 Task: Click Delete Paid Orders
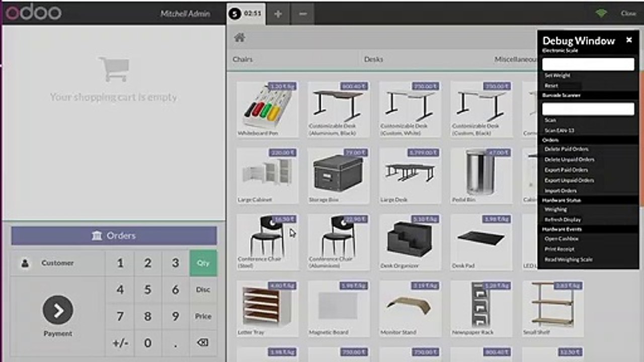pos(566,149)
